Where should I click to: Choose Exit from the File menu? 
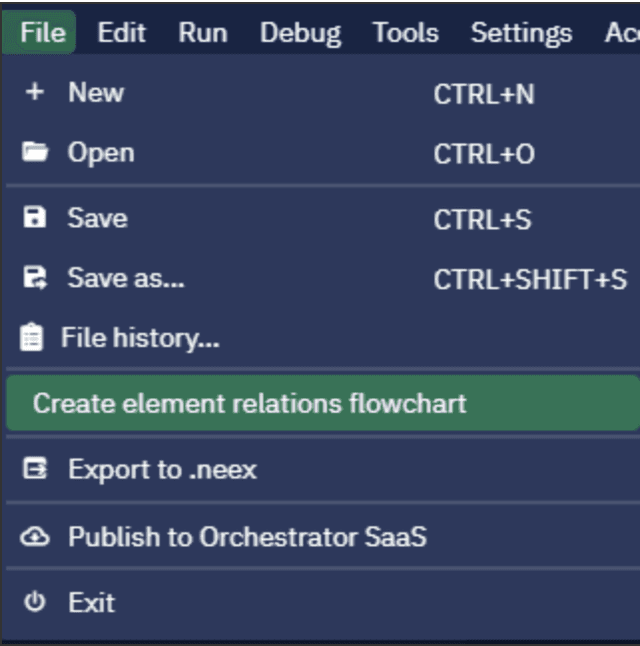pyautogui.click(x=323, y=602)
